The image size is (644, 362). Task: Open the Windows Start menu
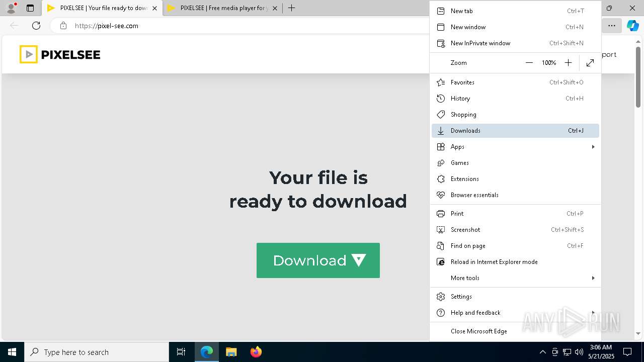pos(12,352)
